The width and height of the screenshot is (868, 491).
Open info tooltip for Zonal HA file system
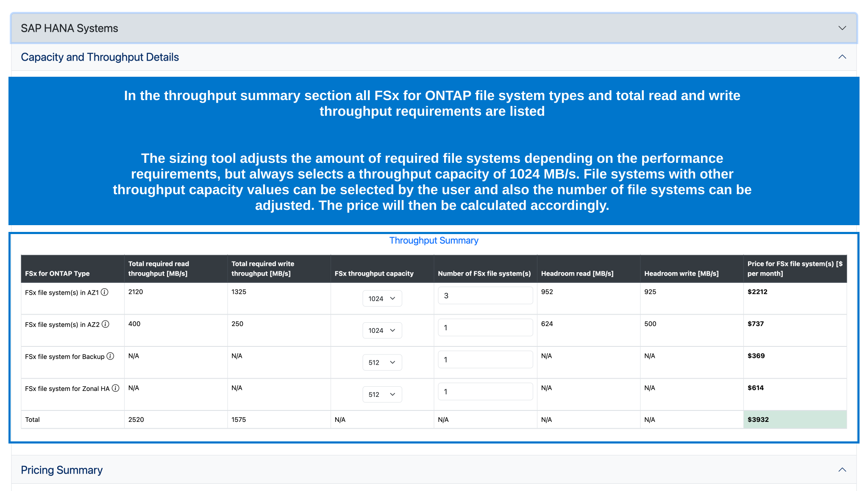pos(115,388)
